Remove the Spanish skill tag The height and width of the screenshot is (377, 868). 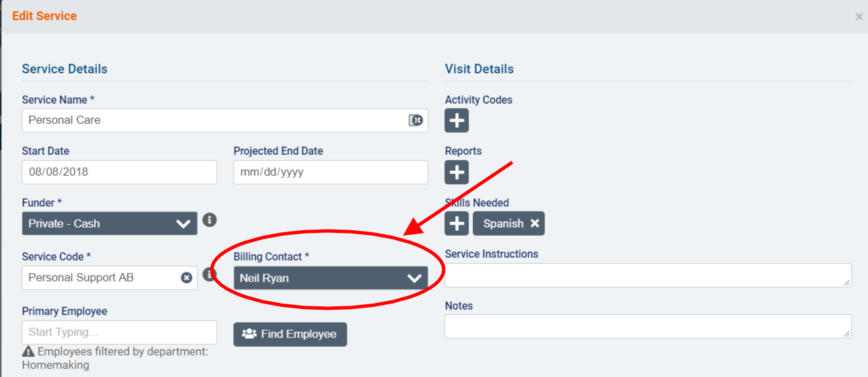pos(535,224)
